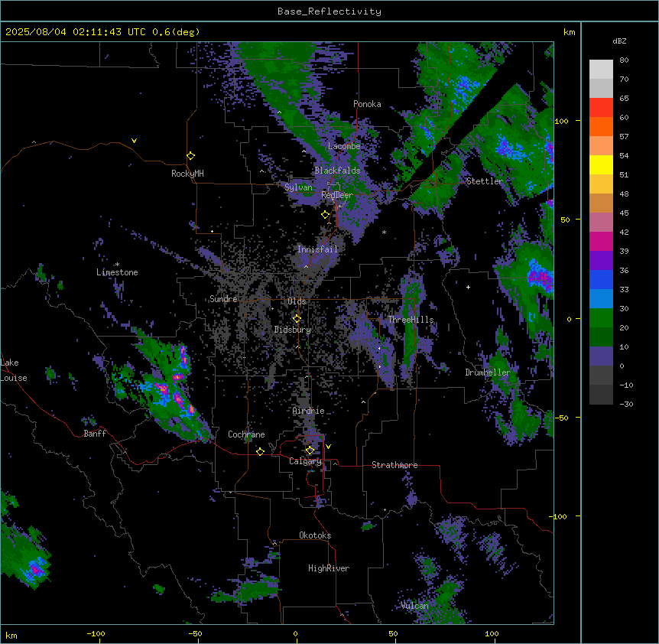Click the Sundre town label
Viewport: 659px width, 644px height.
[223, 299]
